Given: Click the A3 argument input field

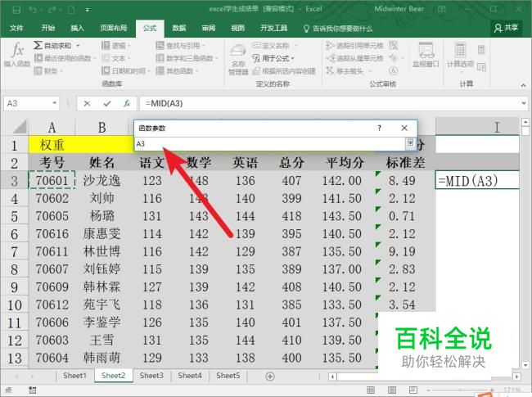Looking at the screenshot, I should [x=270, y=143].
